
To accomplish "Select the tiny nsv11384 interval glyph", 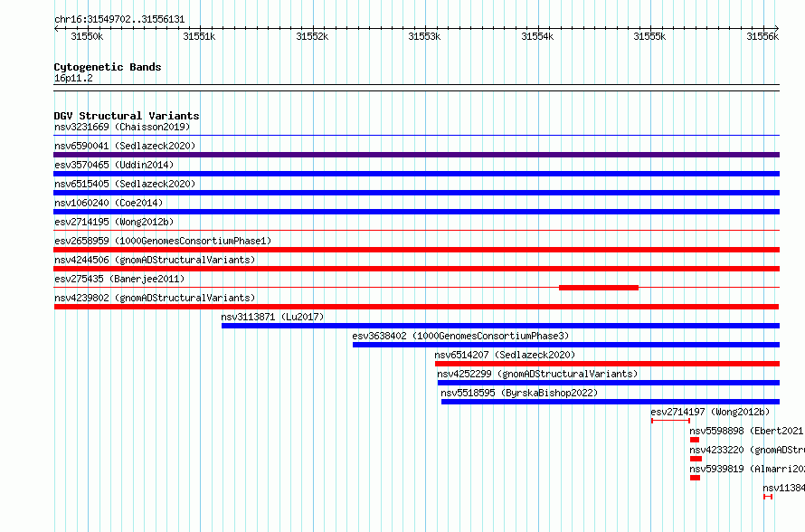I will click(768, 497).
